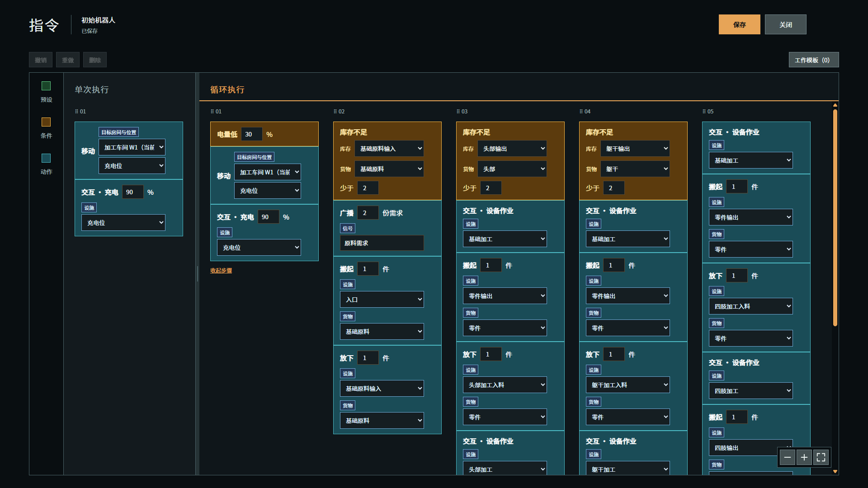Edit 少于 threshold field in column 02

point(368,188)
